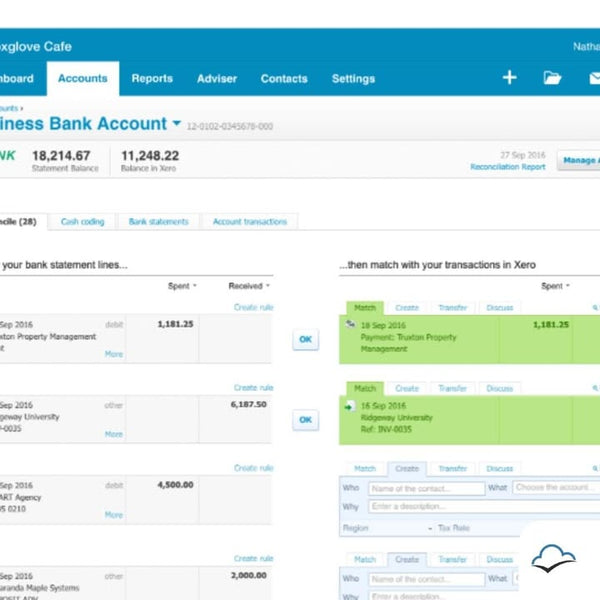This screenshot has width=600, height=600.
Task: Click the cloud logo in bottom corner
Action: coord(553,558)
